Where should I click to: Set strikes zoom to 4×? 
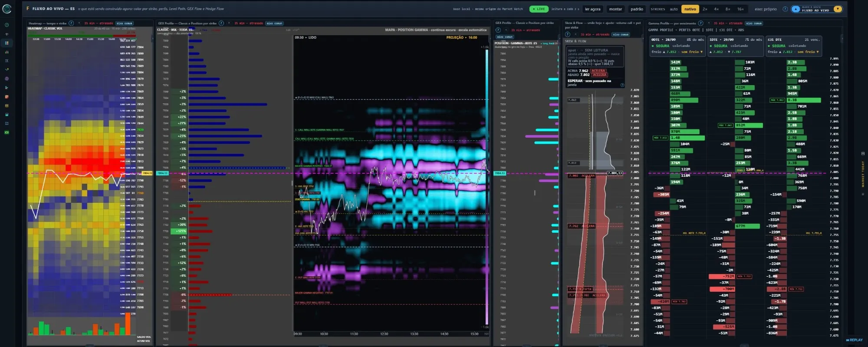[x=716, y=9]
